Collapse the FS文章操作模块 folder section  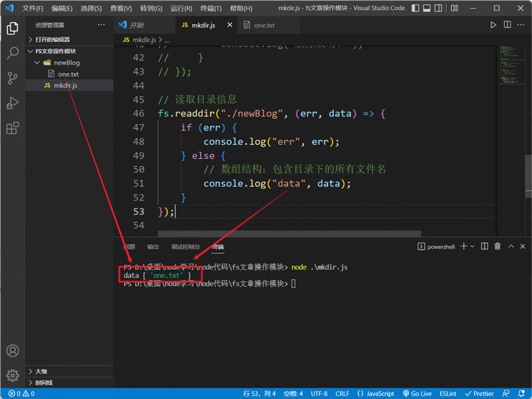69,51
